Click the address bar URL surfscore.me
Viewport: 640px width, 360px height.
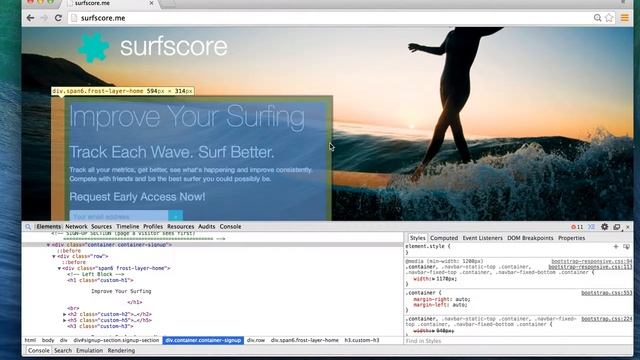103,18
